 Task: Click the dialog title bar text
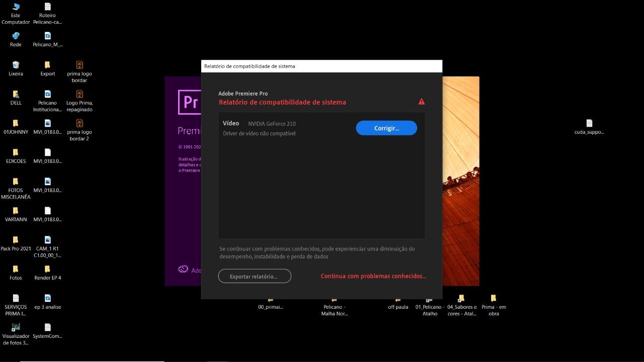(x=250, y=66)
